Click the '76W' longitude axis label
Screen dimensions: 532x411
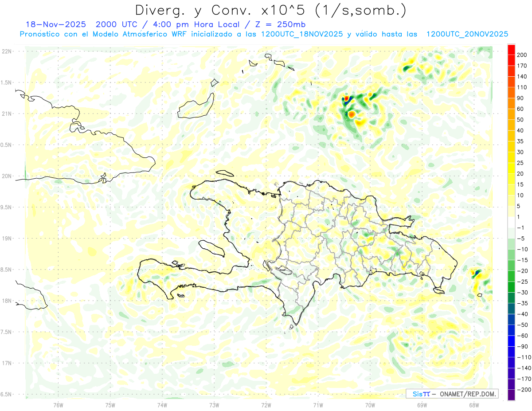58,405
